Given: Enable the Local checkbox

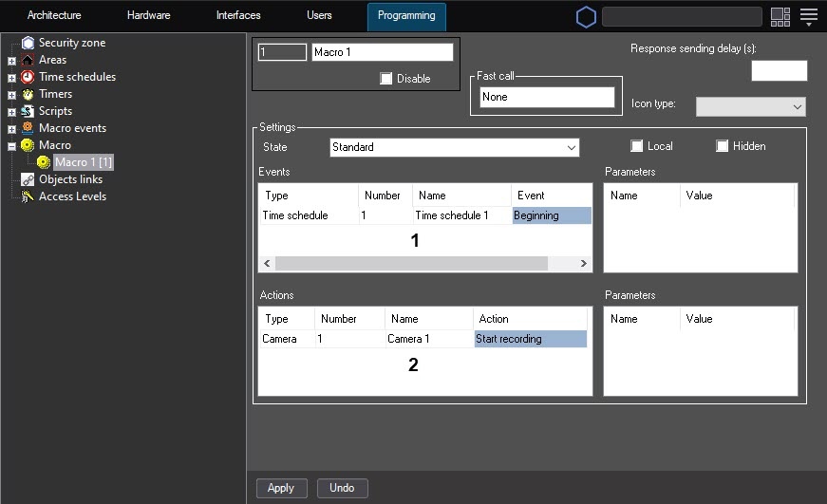Looking at the screenshot, I should [636, 146].
